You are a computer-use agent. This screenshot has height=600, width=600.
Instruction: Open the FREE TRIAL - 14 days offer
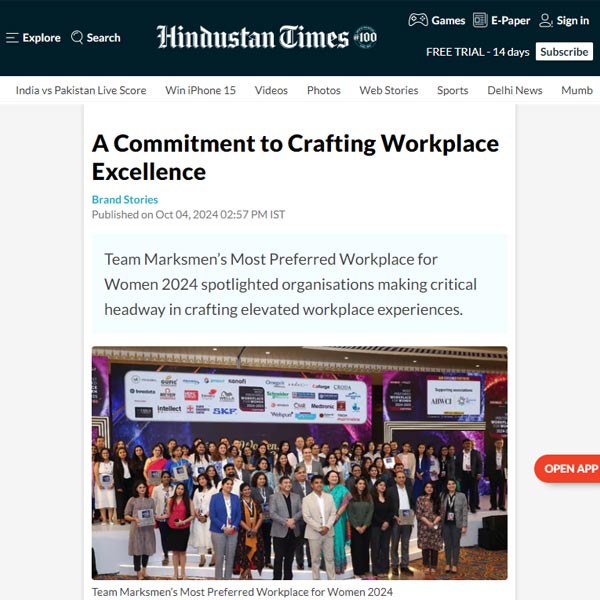[478, 52]
